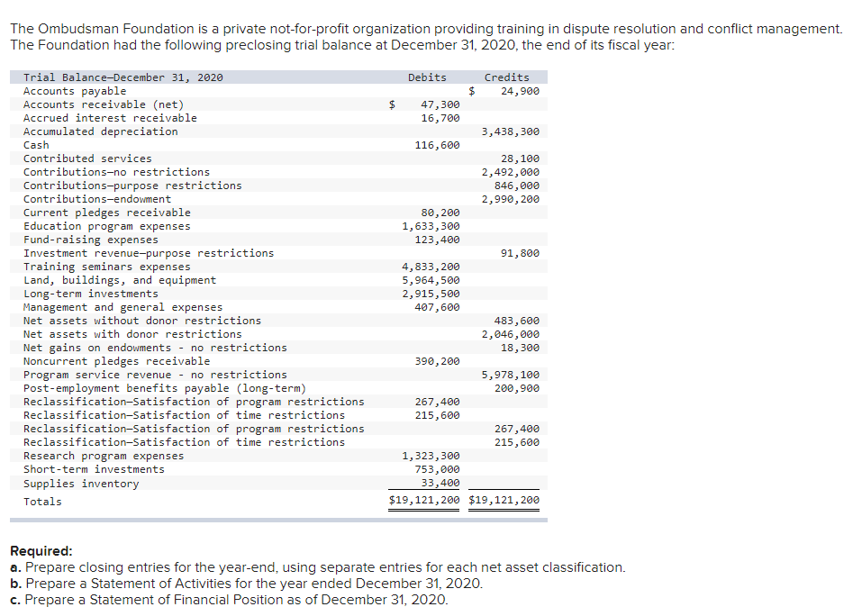Image resolution: width=862 pixels, height=616 pixels.
Task: Select the 28,100 credit amount
Action: 520,159
